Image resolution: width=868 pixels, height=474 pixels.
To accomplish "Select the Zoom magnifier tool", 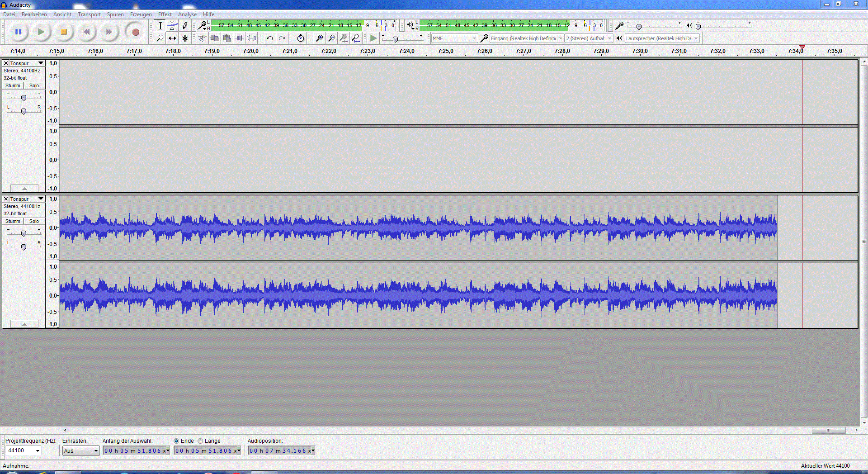I will [160, 38].
